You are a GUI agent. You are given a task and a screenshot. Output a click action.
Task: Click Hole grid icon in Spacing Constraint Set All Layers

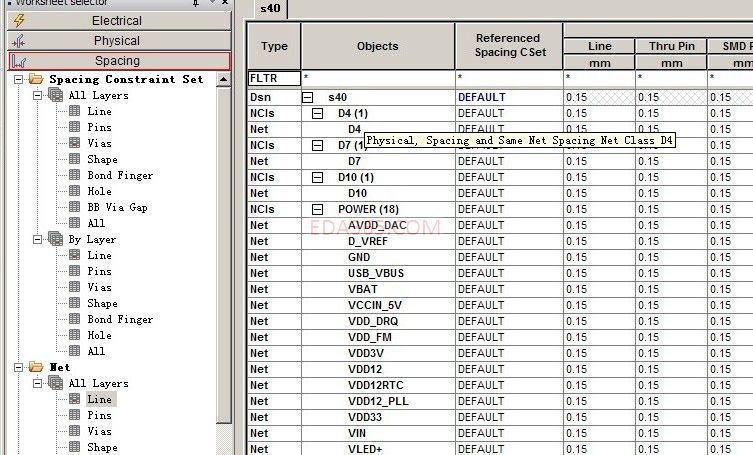[74, 191]
